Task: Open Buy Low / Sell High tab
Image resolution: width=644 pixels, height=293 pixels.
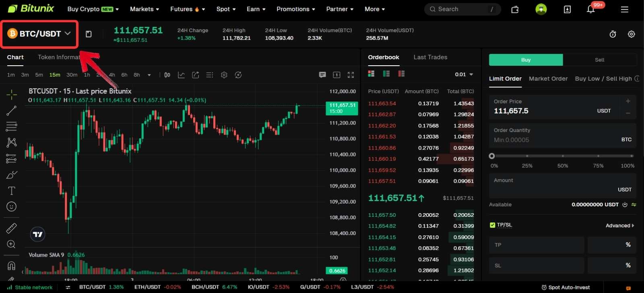Action: click(x=603, y=79)
